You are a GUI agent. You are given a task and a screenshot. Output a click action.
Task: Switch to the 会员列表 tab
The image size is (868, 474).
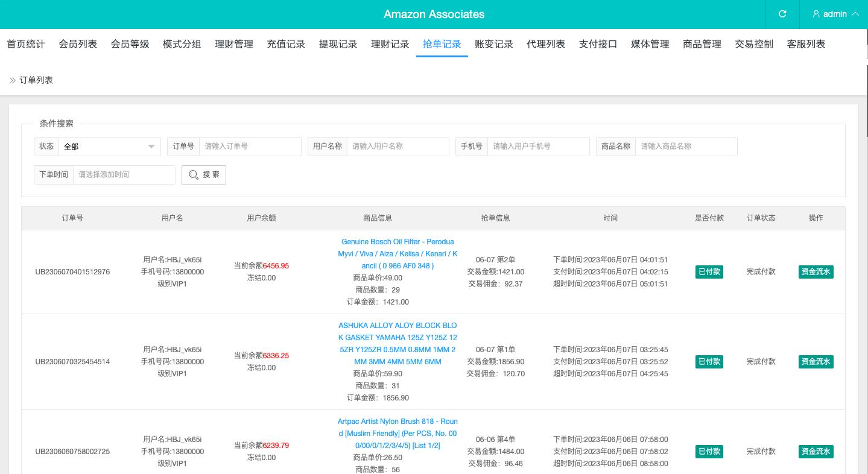(x=78, y=44)
